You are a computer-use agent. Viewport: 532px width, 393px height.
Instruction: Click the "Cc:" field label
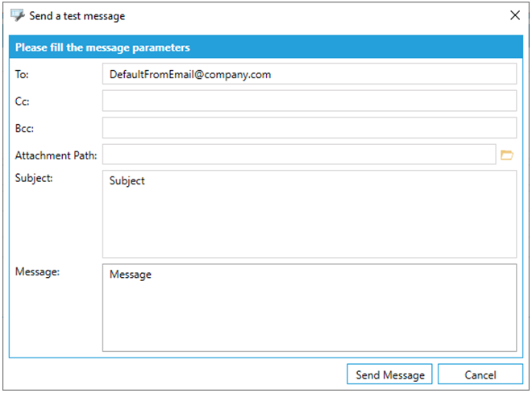22,101
